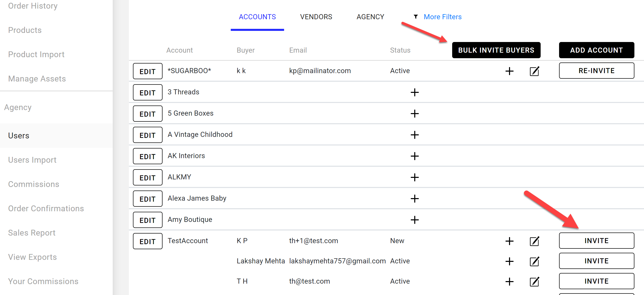Image resolution: width=644 pixels, height=295 pixels.
Task: Open the More Filters link
Action: coord(443,17)
